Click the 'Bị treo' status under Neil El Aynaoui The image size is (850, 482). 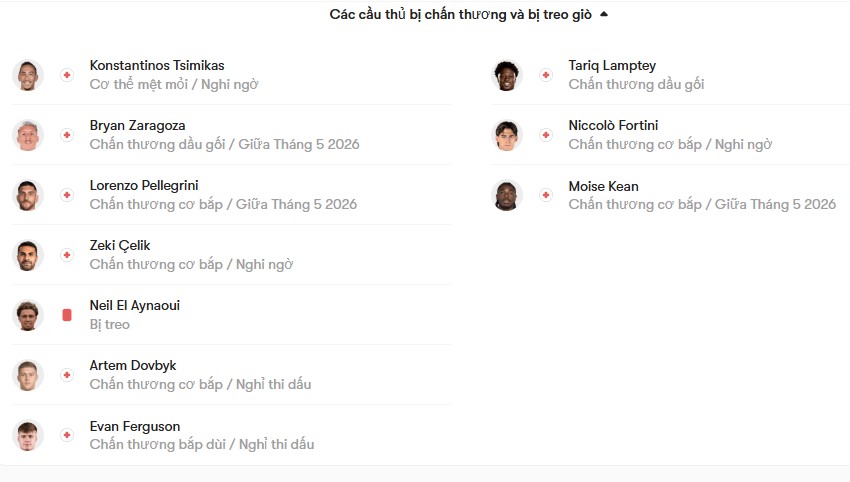110,324
